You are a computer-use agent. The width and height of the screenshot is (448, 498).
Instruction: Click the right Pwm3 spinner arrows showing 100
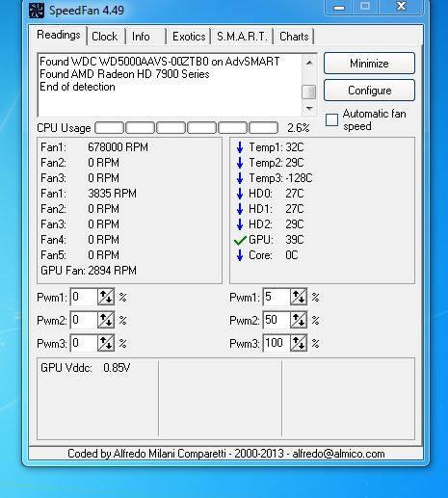pos(299,343)
